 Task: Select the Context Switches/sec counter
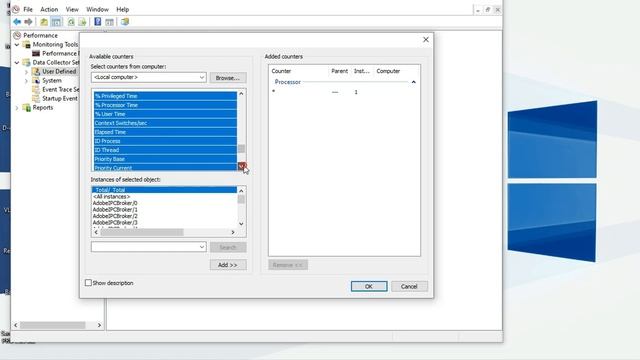point(165,123)
